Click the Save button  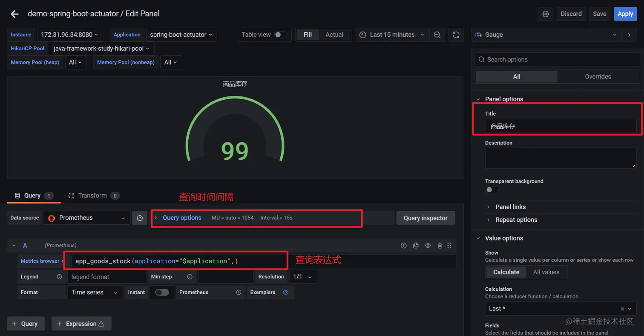600,14
